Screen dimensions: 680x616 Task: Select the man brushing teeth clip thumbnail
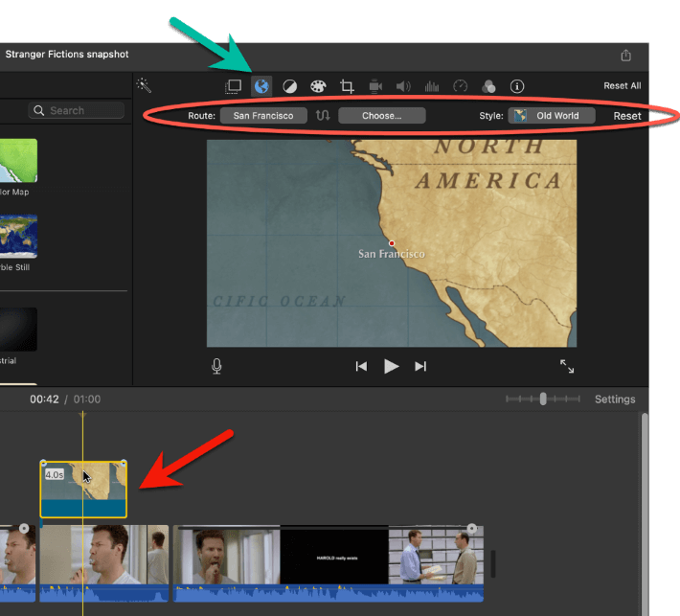click(104, 562)
